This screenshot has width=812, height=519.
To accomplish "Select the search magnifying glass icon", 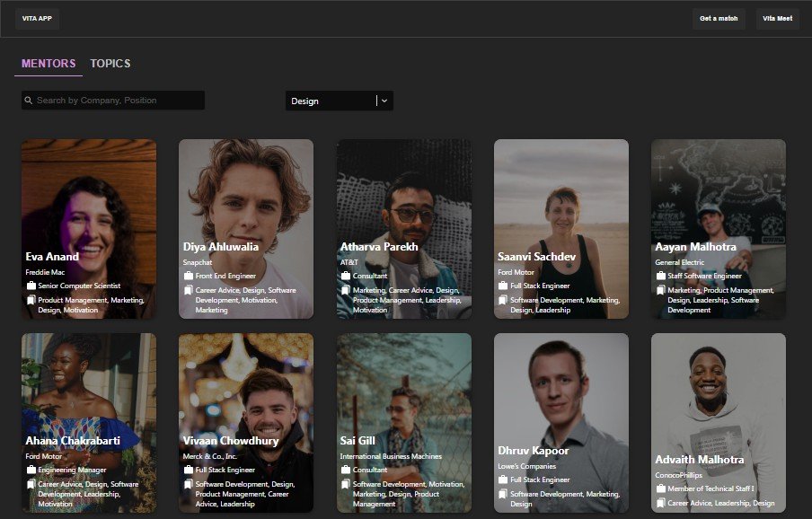I will [x=28, y=100].
